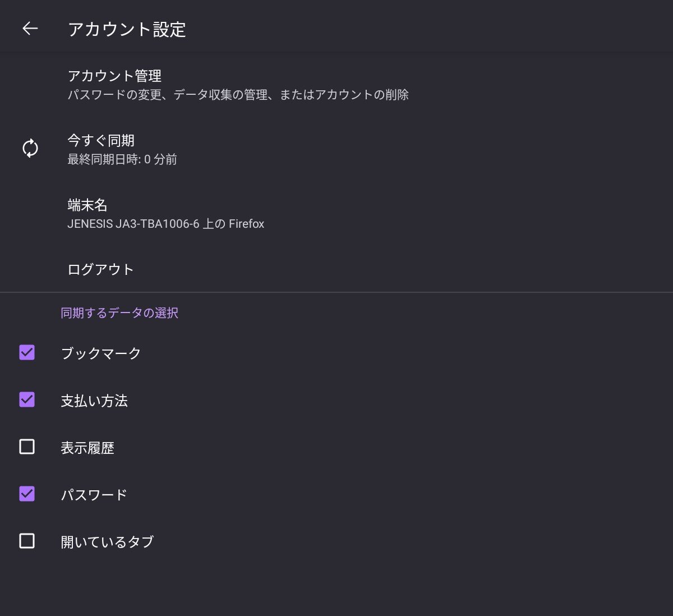The height and width of the screenshot is (616, 673).
Task: Click the パスワードの変更 description text
Action: click(x=238, y=95)
